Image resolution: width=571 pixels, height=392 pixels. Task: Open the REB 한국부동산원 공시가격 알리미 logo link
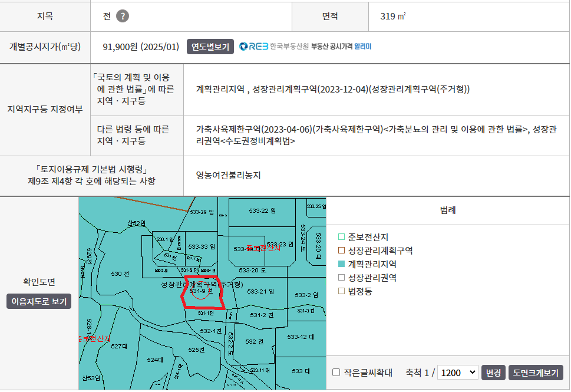(x=305, y=47)
